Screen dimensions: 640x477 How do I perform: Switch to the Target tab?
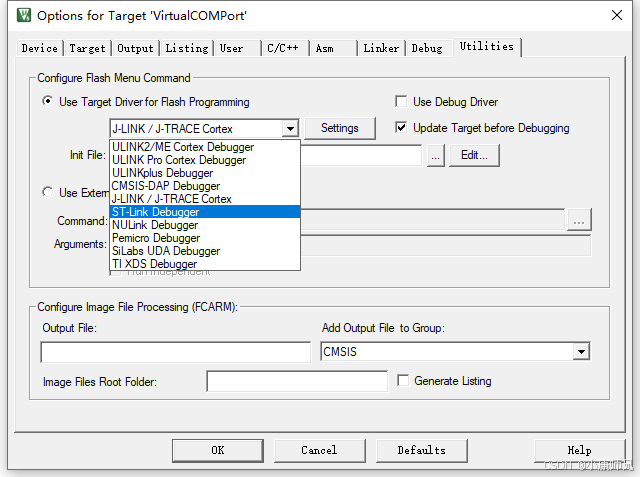[87, 48]
